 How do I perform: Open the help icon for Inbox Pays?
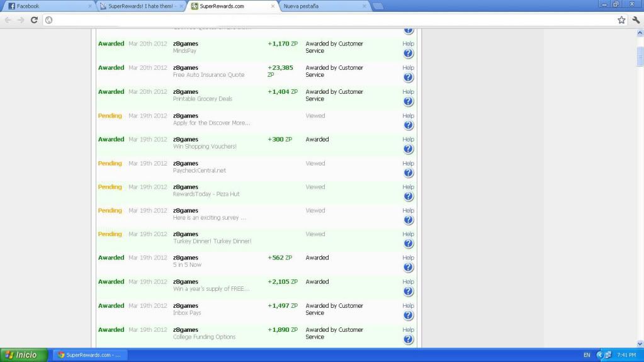(x=408, y=315)
